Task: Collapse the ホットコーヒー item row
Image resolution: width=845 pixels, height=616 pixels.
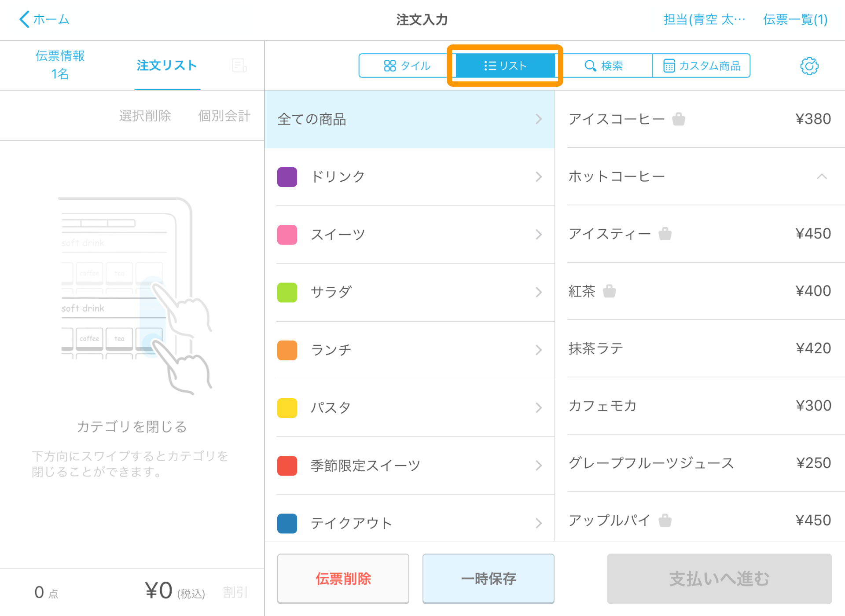Action: tap(821, 176)
